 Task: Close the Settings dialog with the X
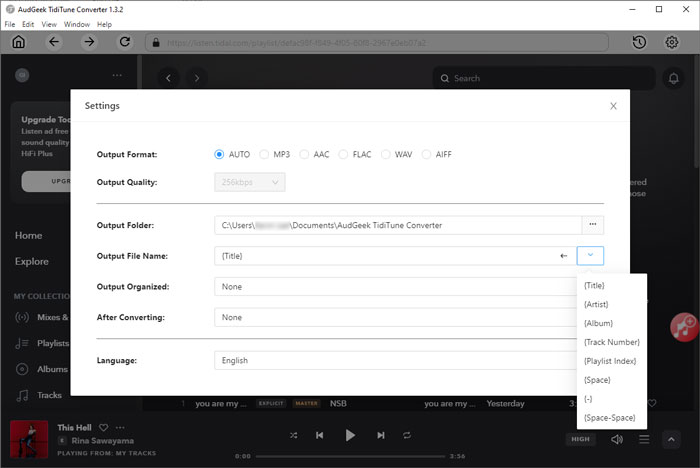click(x=613, y=106)
